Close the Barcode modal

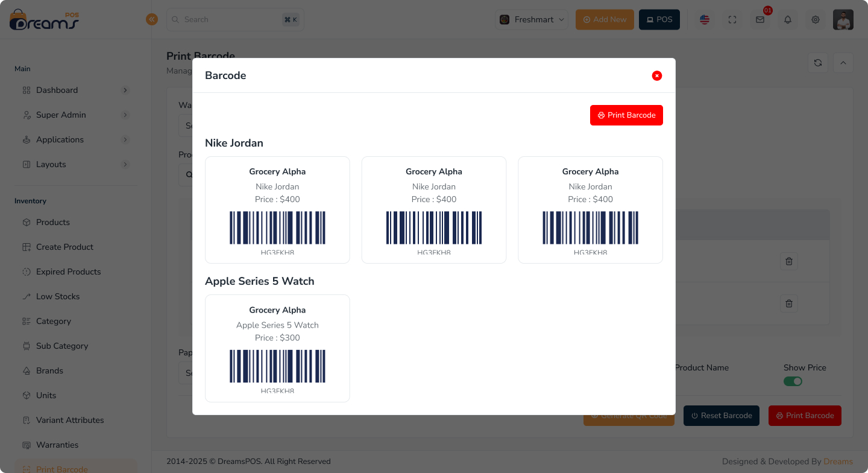click(656, 75)
